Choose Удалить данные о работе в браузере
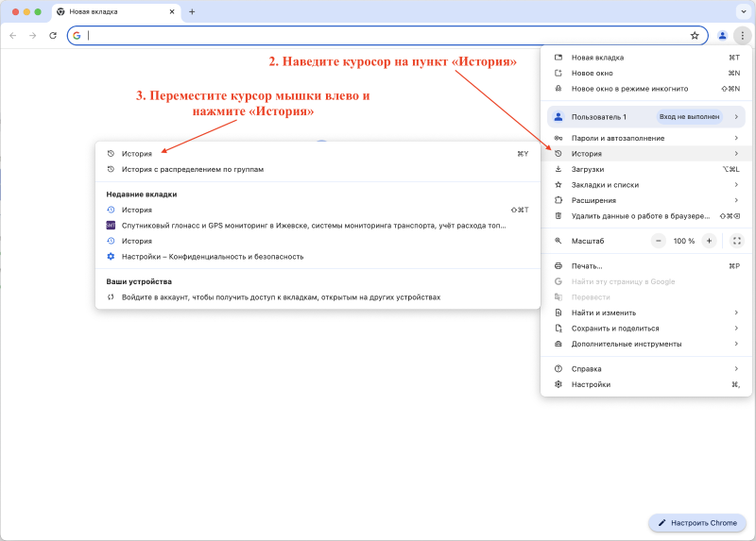756x541 pixels. click(x=646, y=216)
